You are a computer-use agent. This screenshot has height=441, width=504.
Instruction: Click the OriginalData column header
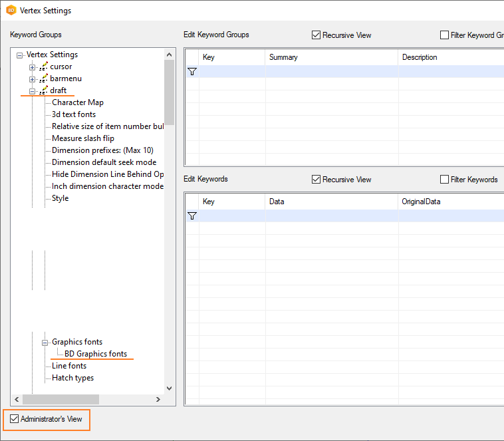(421, 202)
